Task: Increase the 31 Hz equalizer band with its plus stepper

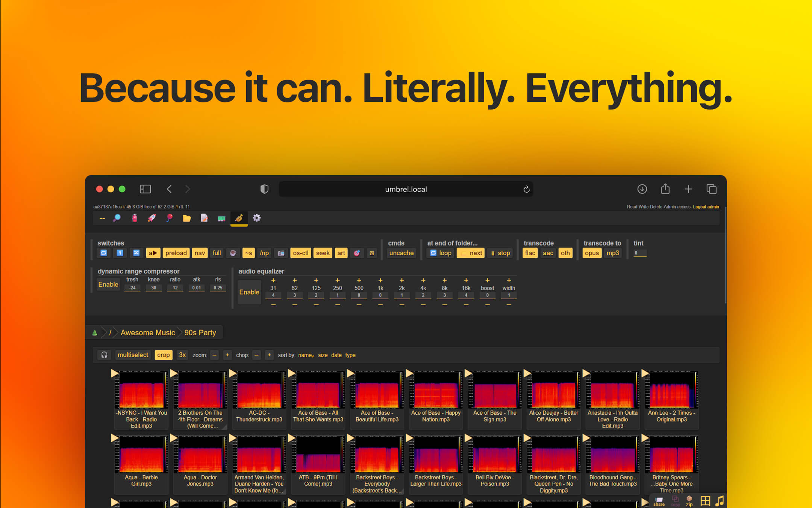Action: click(x=273, y=280)
